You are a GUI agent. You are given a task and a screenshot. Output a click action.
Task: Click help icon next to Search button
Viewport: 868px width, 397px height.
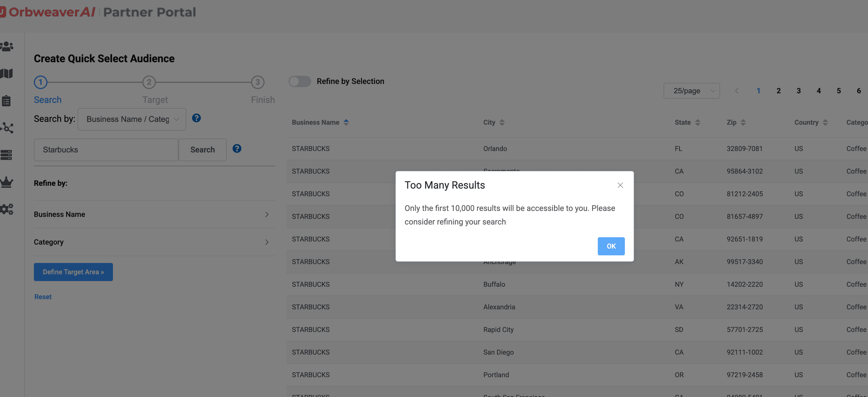click(x=237, y=149)
